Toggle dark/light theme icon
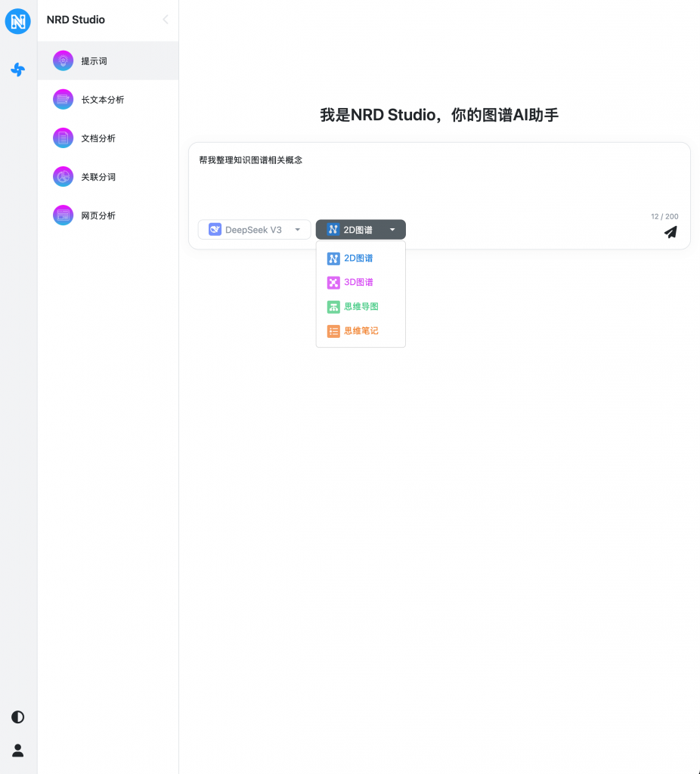 click(x=18, y=717)
